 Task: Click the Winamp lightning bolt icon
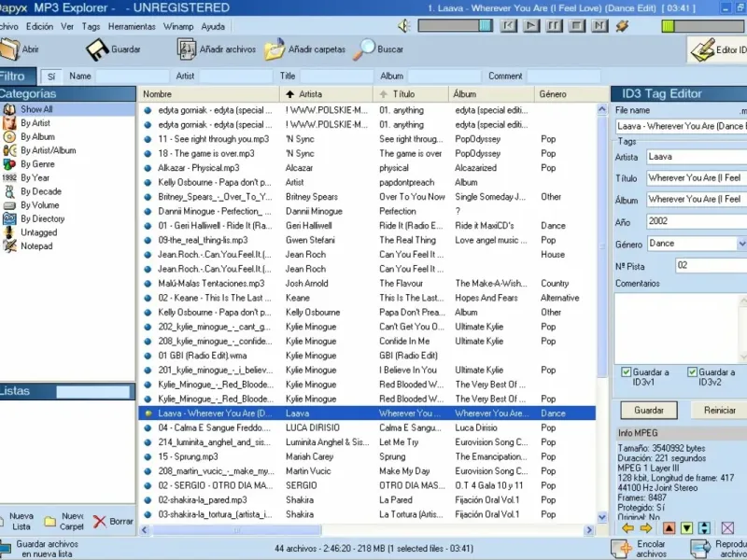point(622,26)
